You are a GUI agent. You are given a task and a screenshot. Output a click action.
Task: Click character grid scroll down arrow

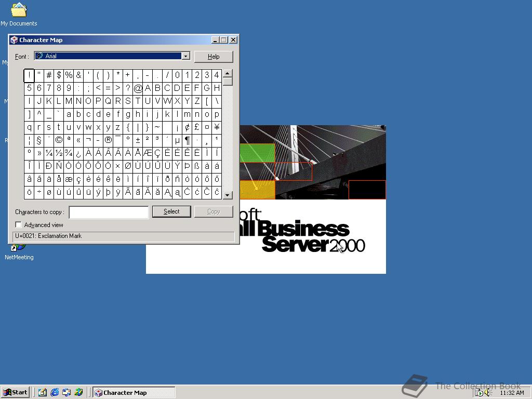tap(228, 195)
